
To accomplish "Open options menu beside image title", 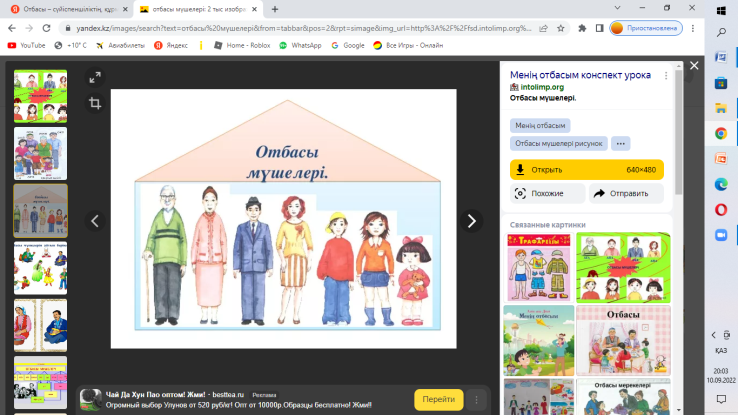I will click(x=666, y=76).
